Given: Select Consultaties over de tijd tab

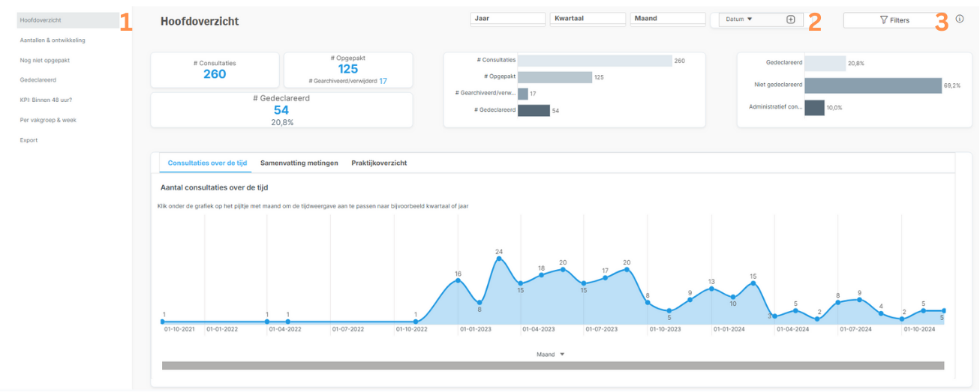Looking at the screenshot, I should 207,163.
